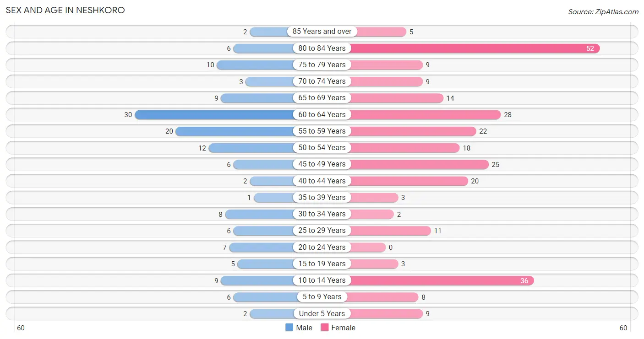Click the 75 to 79 Years male bar
The image size is (644, 339).
pyautogui.click(x=256, y=65)
